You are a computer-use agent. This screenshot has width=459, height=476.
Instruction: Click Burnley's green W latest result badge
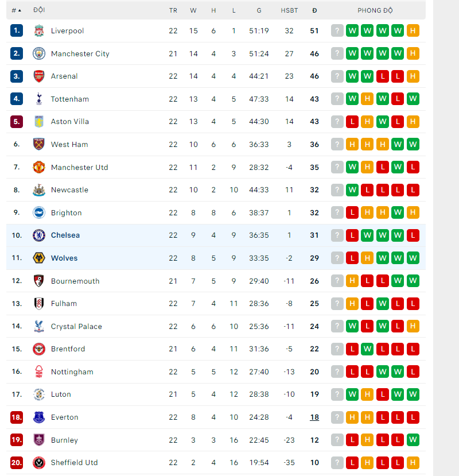[x=413, y=440]
